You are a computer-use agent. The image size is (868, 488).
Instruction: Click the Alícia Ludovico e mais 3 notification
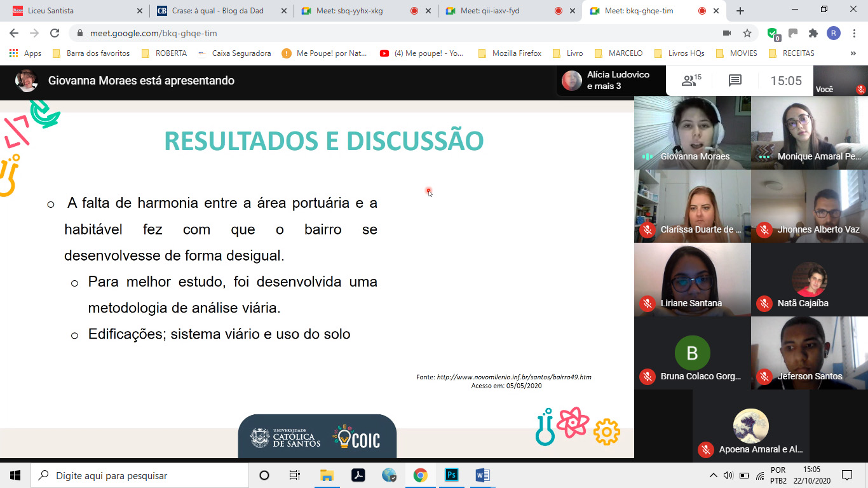click(610, 81)
